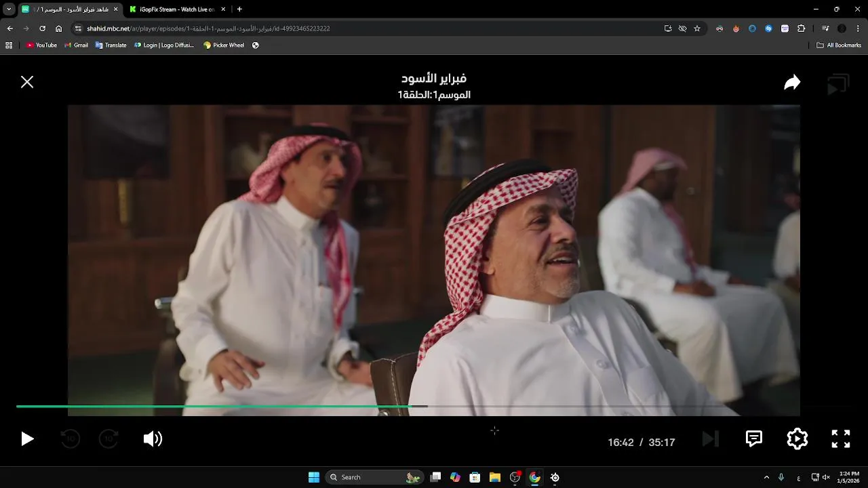Click the 16:42 elapsed time readout
The image size is (868, 488).
coord(620,443)
